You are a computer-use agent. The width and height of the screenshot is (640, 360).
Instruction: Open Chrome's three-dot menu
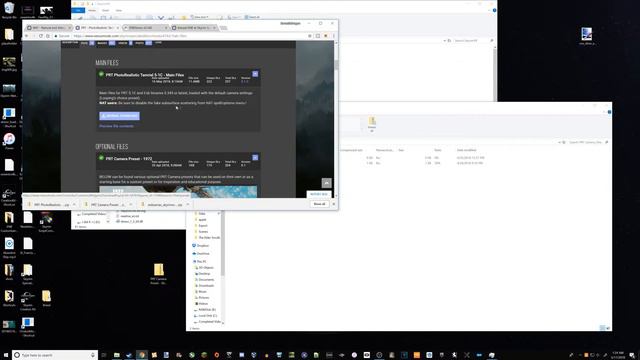coord(333,36)
